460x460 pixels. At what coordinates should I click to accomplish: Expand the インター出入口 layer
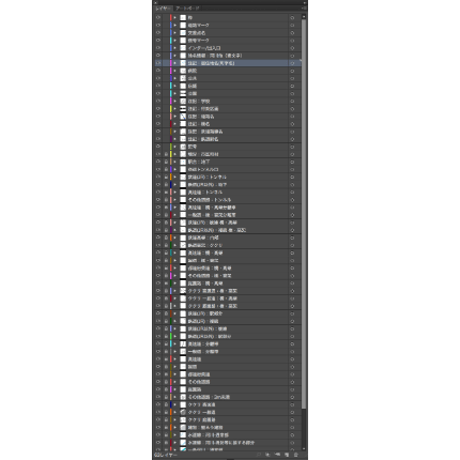tap(175, 48)
